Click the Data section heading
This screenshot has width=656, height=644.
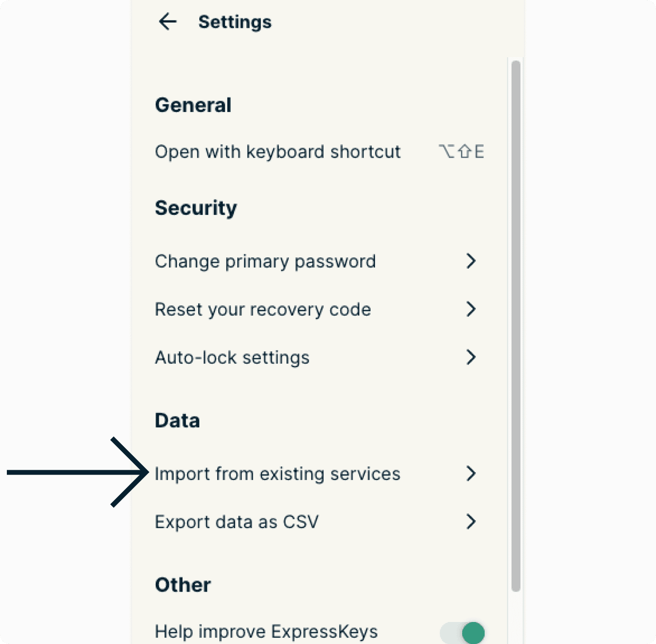point(177,421)
